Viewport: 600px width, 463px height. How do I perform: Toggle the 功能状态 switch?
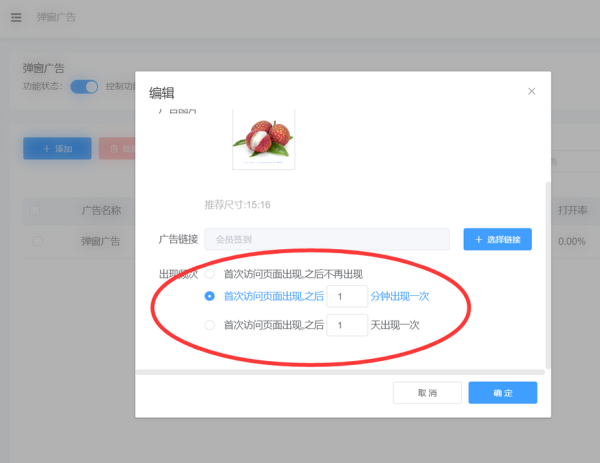click(x=84, y=86)
